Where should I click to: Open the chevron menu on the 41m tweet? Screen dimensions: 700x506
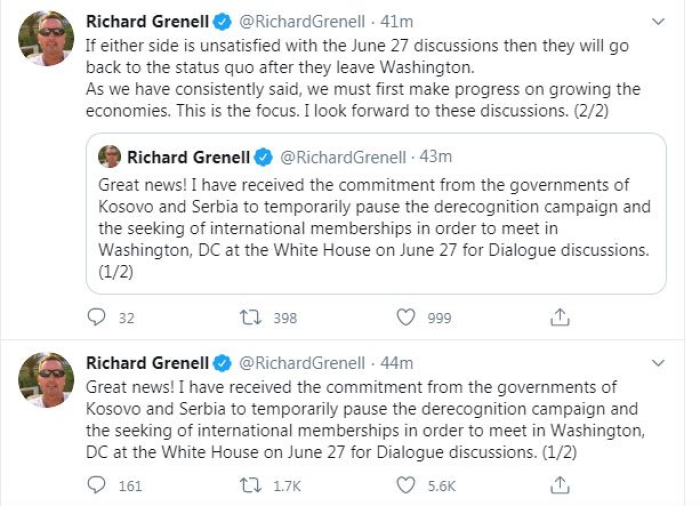658,21
